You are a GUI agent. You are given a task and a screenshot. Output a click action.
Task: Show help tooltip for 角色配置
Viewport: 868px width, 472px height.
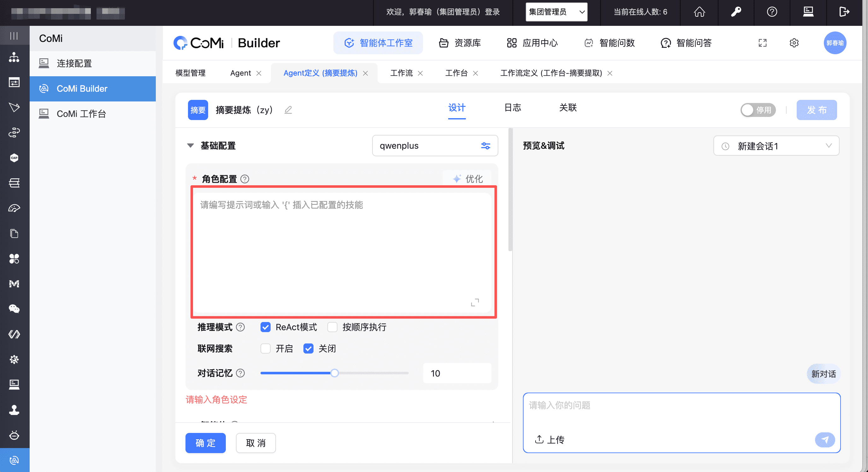(x=245, y=179)
